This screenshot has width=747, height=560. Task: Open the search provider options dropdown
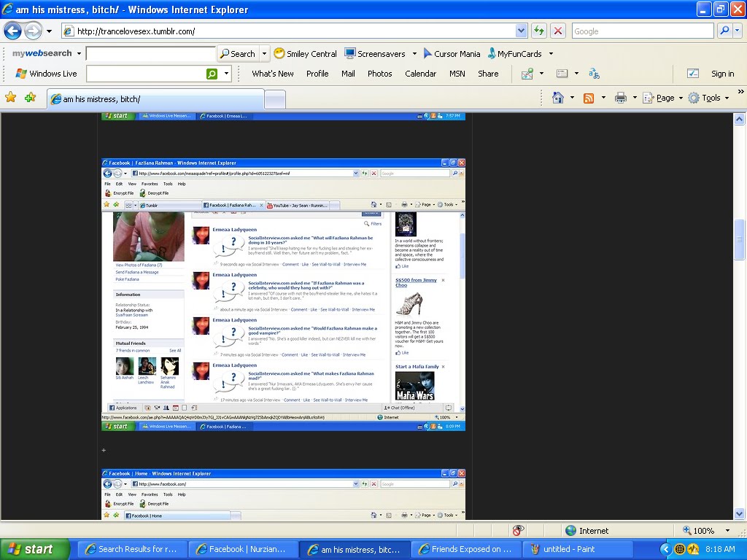[737, 31]
